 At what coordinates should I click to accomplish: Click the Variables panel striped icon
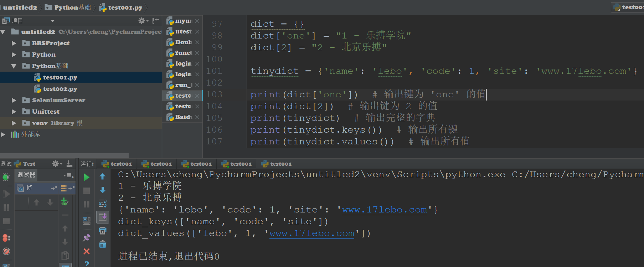(64, 188)
